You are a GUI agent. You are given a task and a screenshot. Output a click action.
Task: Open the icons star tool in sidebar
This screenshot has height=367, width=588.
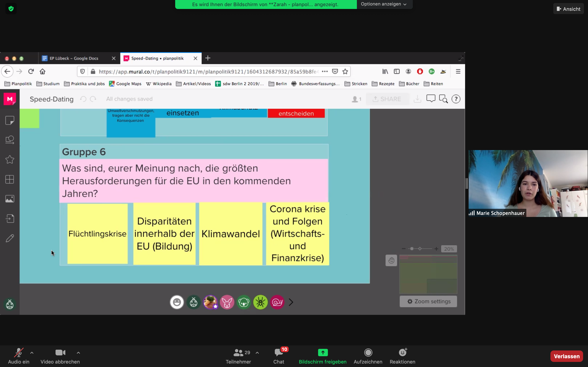pos(10,159)
